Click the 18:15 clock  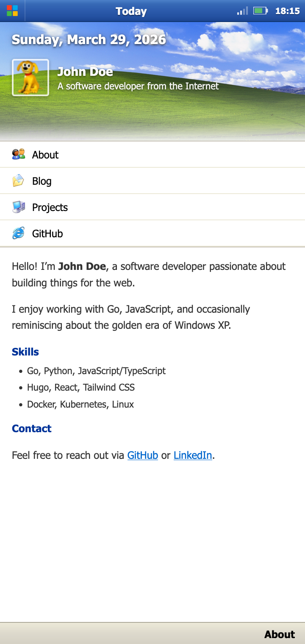point(287,11)
